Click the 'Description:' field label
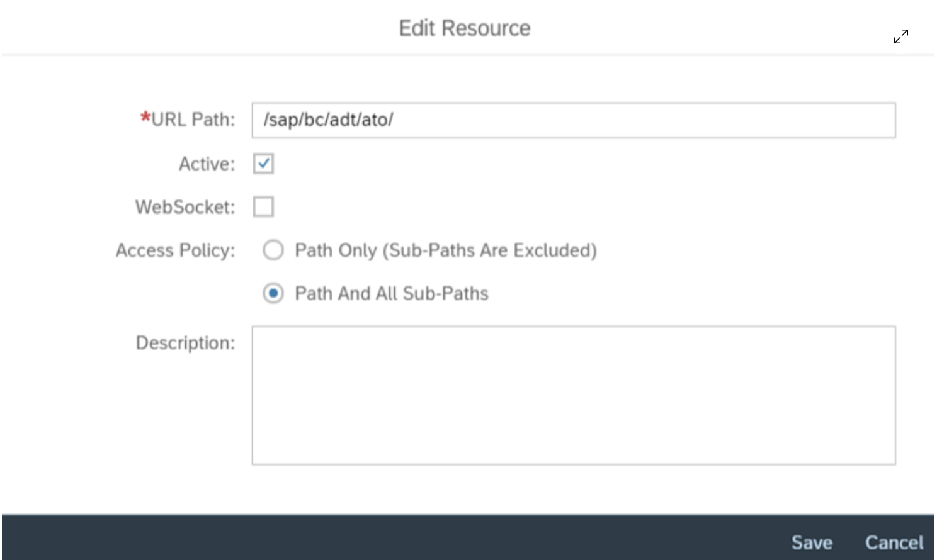The image size is (937, 560). 185,343
